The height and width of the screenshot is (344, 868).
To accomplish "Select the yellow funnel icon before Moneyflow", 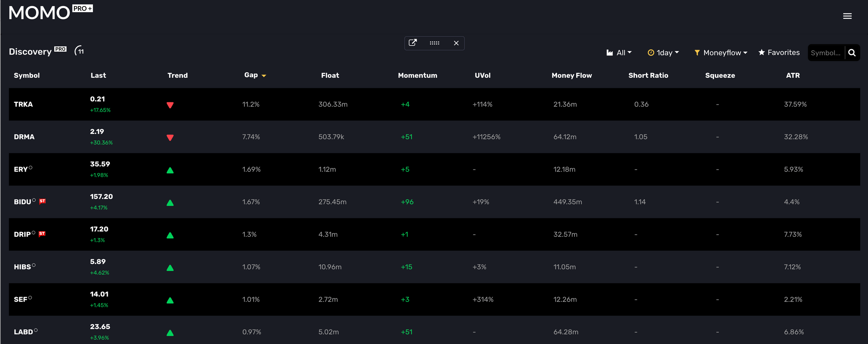I will click(697, 52).
